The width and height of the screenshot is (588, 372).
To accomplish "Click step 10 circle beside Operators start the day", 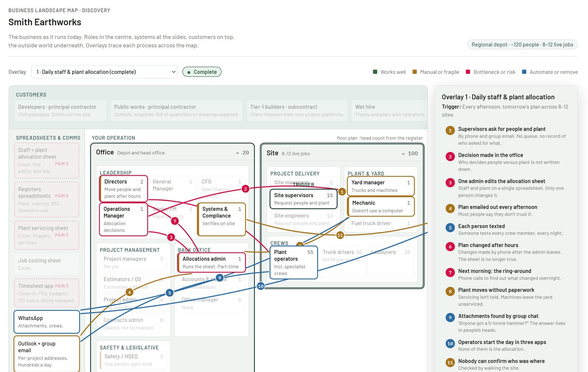I will point(450,344).
